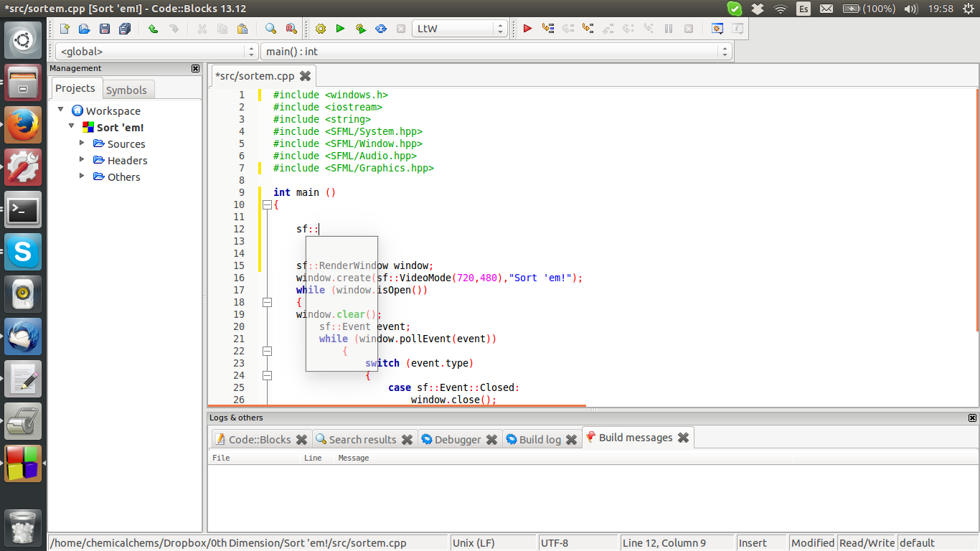
Task: Expand the Headers folder in the project tree
Action: pos(83,160)
